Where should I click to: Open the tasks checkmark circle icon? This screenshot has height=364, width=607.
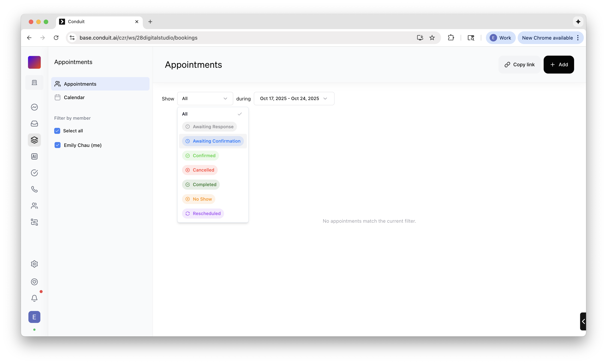click(34, 173)
